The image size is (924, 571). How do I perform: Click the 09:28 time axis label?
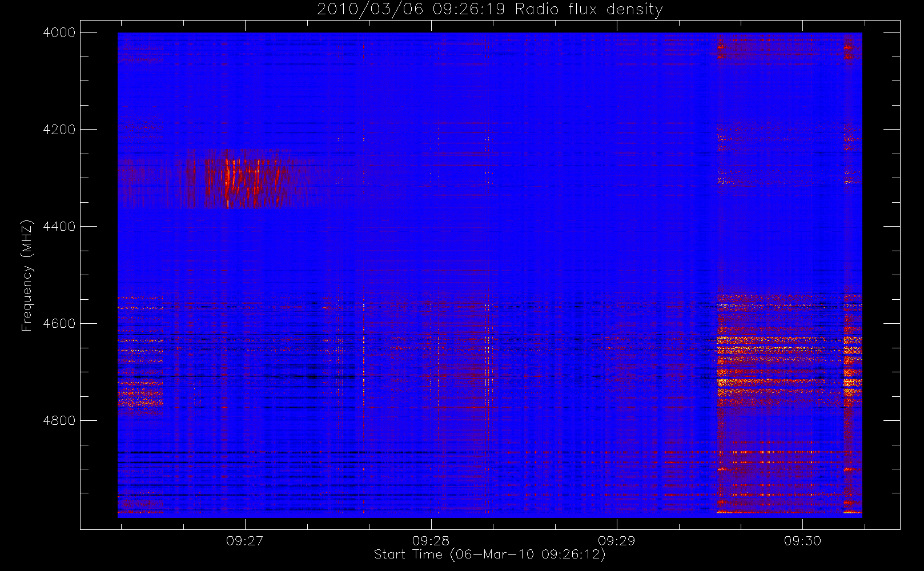431,541
